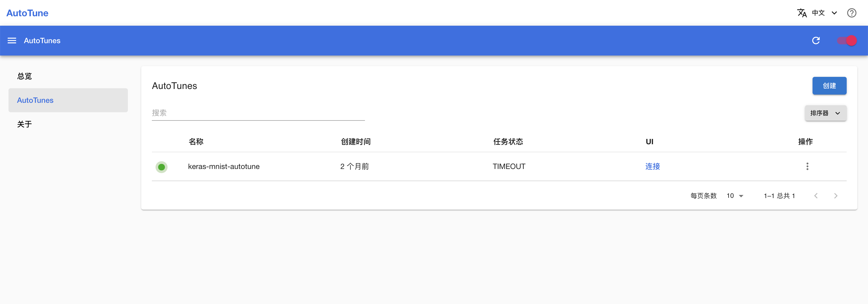
Task: Select AutoTunes in the sidebar
Action: pos(68,100)
